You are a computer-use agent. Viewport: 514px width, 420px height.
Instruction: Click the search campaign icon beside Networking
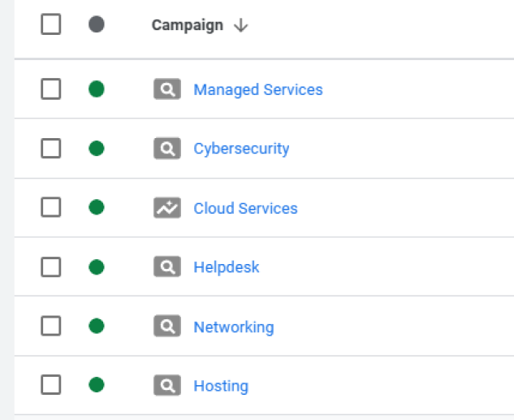[166, 327]
